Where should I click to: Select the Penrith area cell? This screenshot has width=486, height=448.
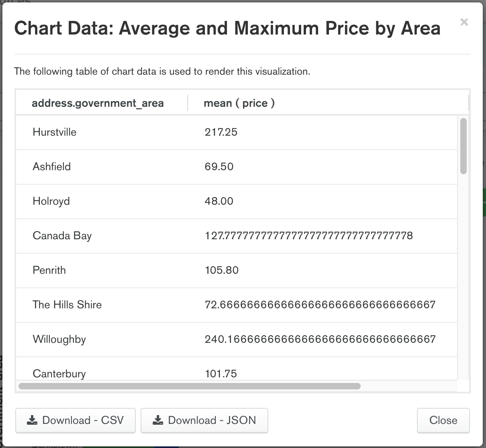tap(49, 270)
